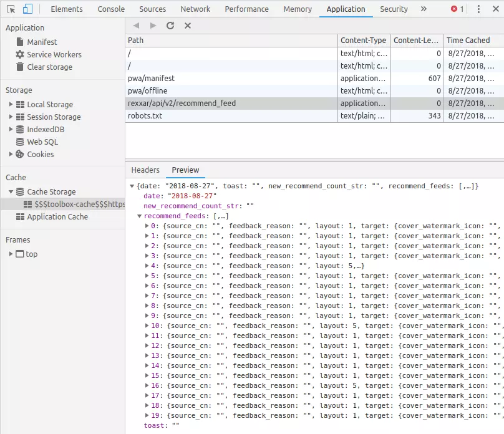Sort by Content-Length column header

pyautogui.click(x=417, y=41)
